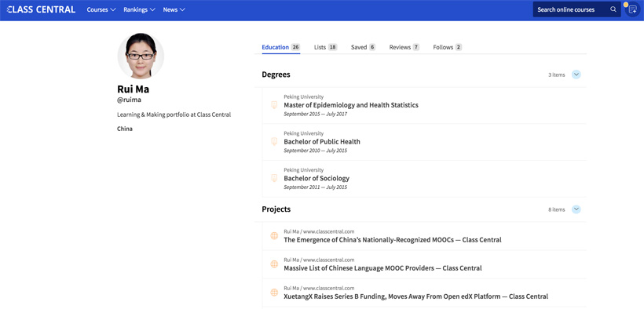Image resolution: width=644 pixels, height=309 pixels.
Task: Collapse the Projects section chevron
Action: pyautogui.click(x=576, y=209)
